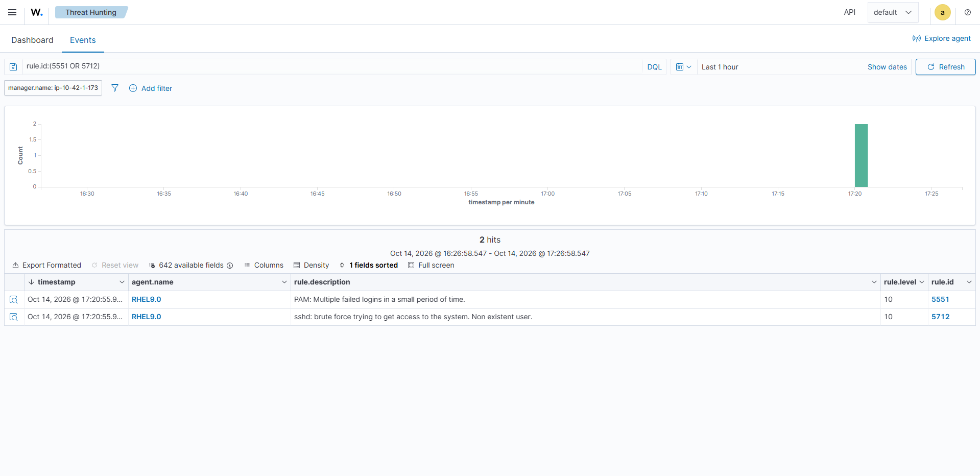
Task: Click the Threat Hunting breadcrumb
Action: point(91,12)
